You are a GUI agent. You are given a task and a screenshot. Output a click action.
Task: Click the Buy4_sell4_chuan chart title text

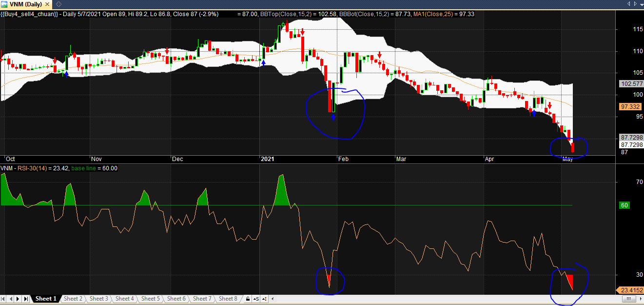coord(29,14)
